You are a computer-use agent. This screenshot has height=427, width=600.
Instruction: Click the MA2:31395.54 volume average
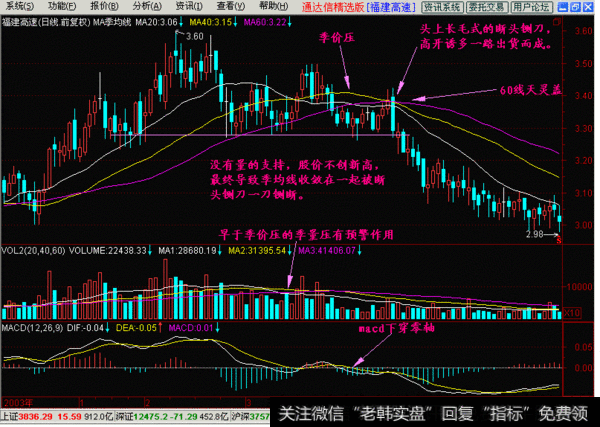coord(257,251)
